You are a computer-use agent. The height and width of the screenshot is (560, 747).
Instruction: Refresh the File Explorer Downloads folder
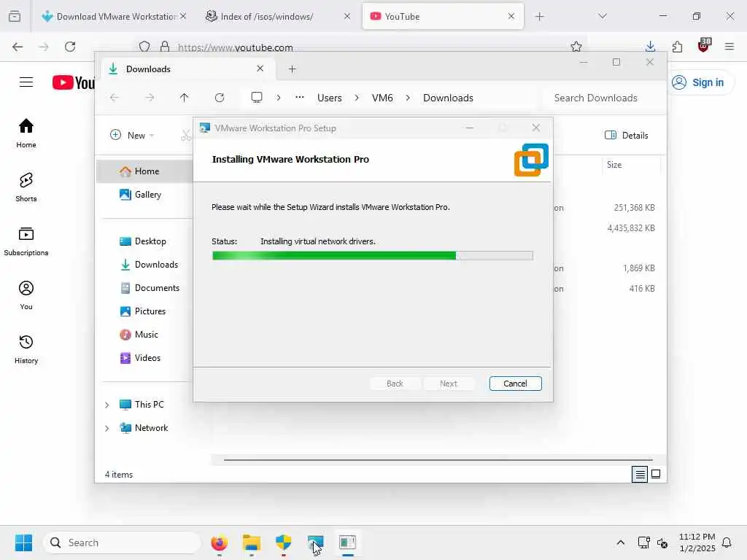[219, 98]
